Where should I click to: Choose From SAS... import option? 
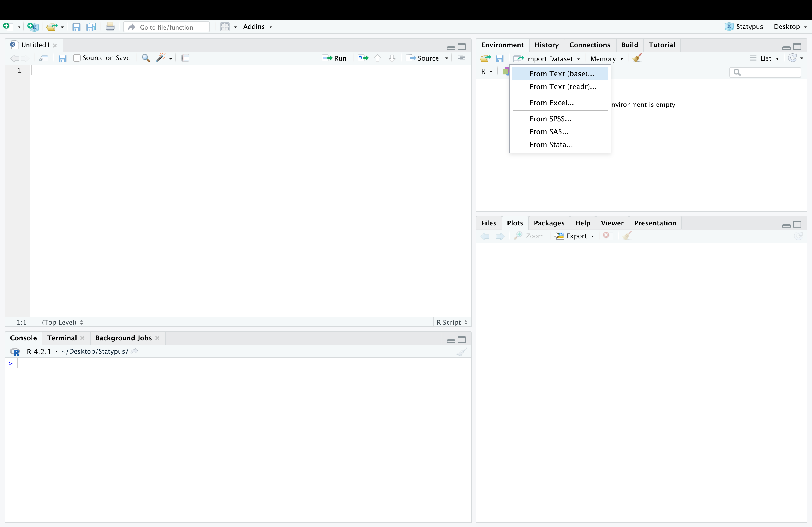point(560,131)
